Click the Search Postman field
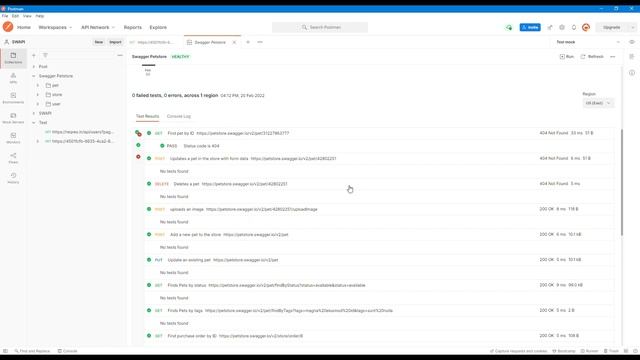 point(320,27)
